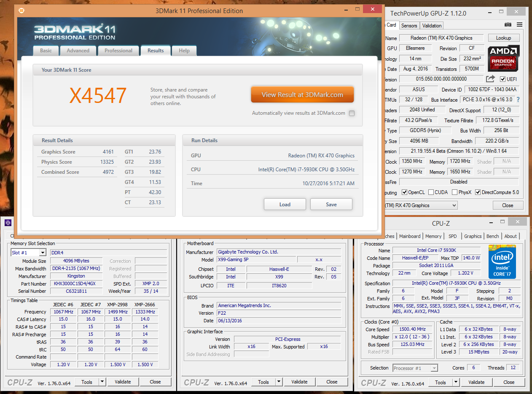
Task: Click the Core Speed 1500.40 MHz value
Action: pos(413,329)
